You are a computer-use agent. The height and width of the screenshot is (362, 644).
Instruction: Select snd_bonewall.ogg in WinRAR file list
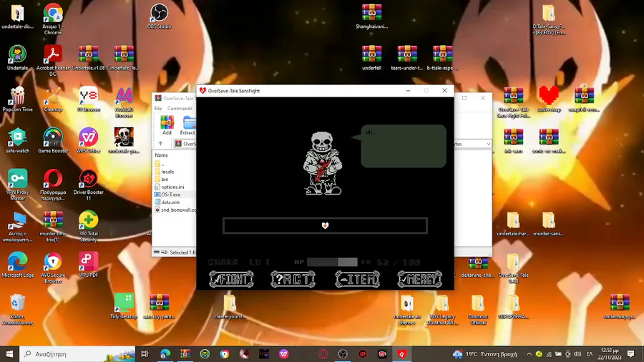coord(175,210)
